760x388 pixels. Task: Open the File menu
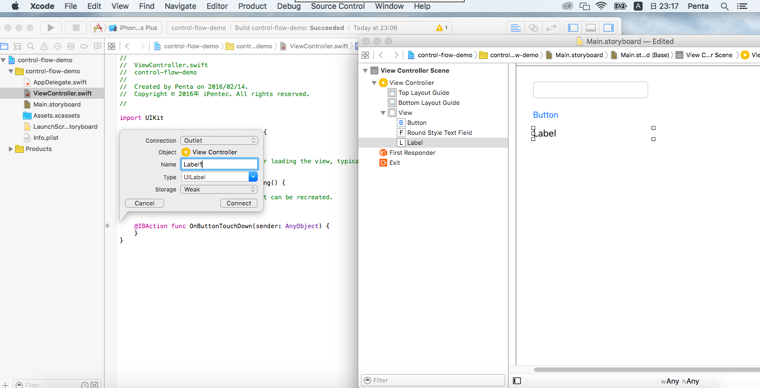tap(71, 6)
